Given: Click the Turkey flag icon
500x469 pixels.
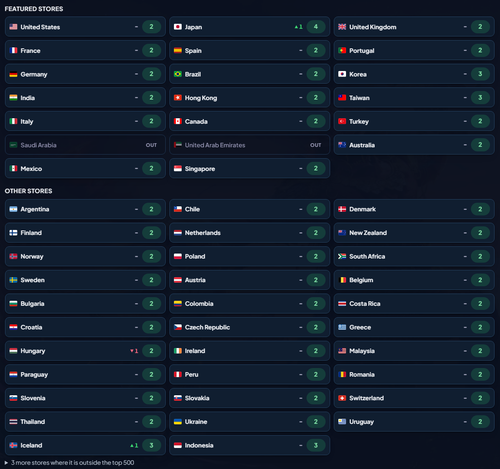Looking at the screenshot, I should pyautogui.click(x=342, y=121).
